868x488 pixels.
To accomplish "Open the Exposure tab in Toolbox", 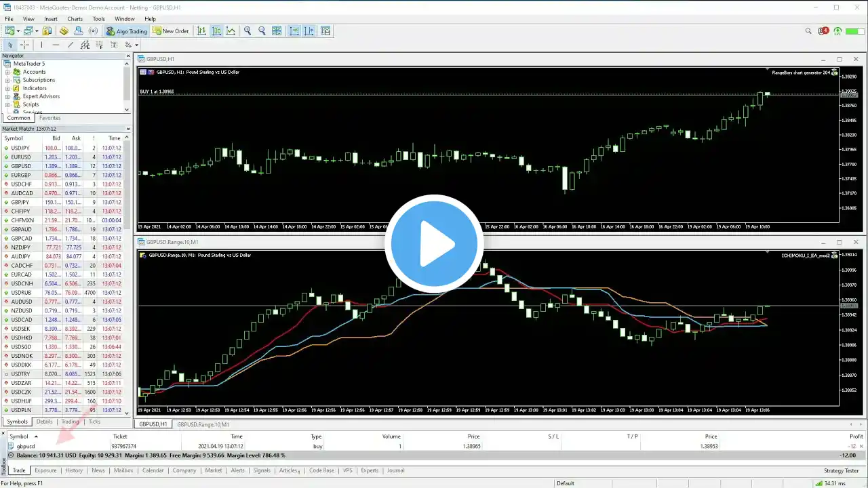I will coord(45,470).
